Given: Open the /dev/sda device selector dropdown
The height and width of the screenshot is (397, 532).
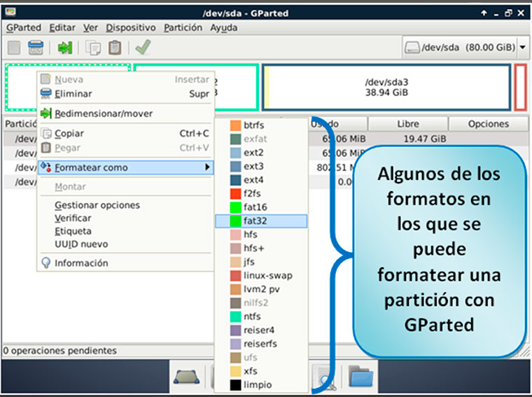Looking at the screenshot, I should click(x=465, y=47).
